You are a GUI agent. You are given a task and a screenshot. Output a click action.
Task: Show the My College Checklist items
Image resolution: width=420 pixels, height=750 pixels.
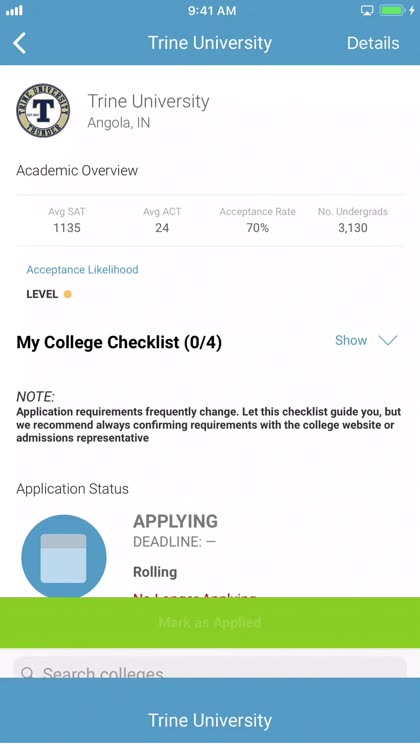pos(351,340)
